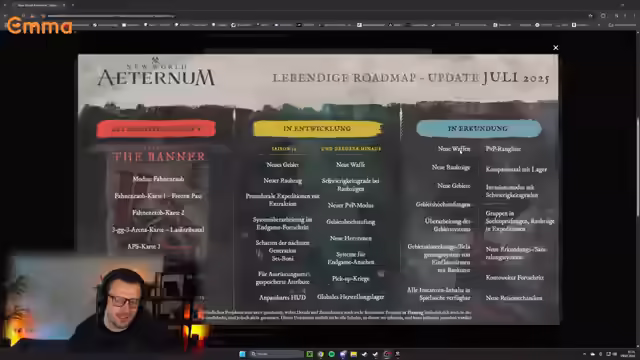Image resolution: width=640 pixels, height=360 pixels.
Task: Open a new browser tab
Action: coord(73,5)
